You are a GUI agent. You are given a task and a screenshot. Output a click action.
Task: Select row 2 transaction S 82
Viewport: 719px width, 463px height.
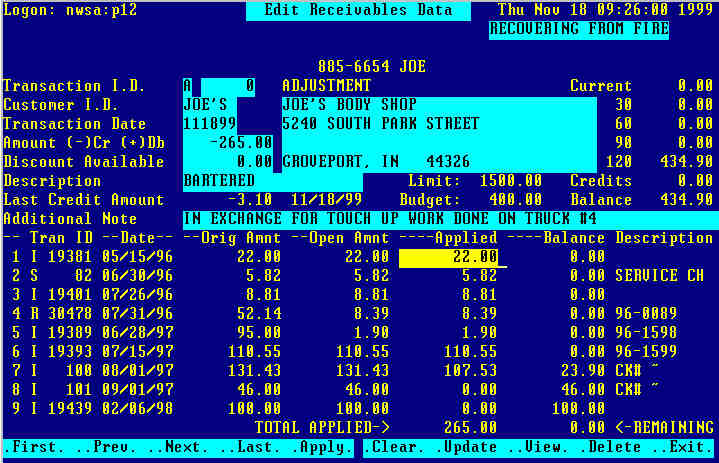point(61,276)
